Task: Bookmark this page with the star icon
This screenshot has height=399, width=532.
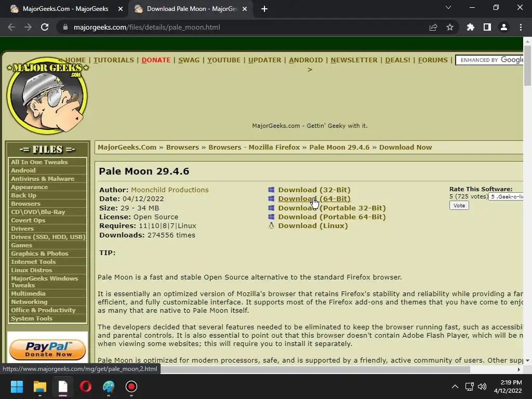Action: coord(450,27)
